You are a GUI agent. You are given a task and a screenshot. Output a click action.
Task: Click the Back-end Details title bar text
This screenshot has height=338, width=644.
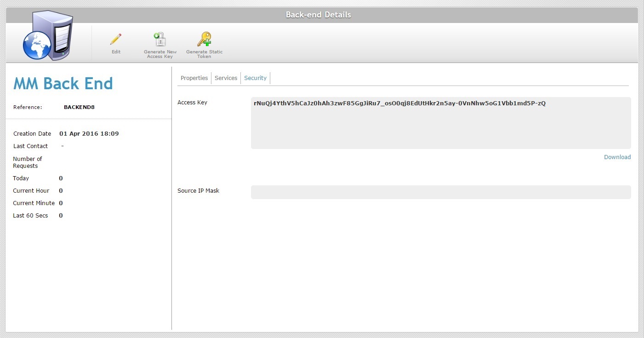click(x=318, y=15)
